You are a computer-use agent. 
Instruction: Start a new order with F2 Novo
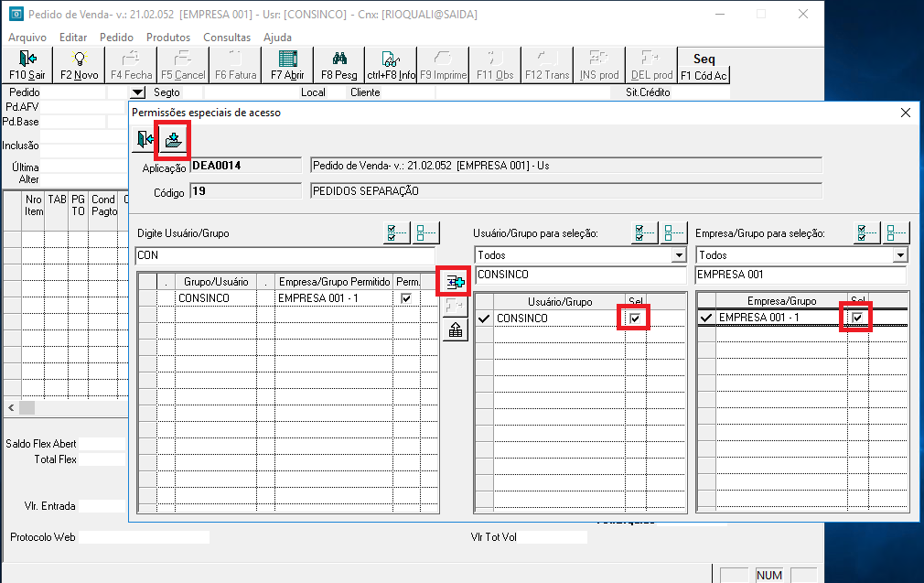click(79, 65)
